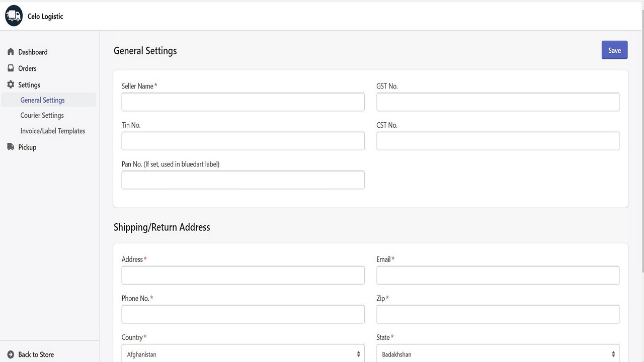Click the Zip input field
This screenshot has width=644, height=362.
[x=498, y=314]
